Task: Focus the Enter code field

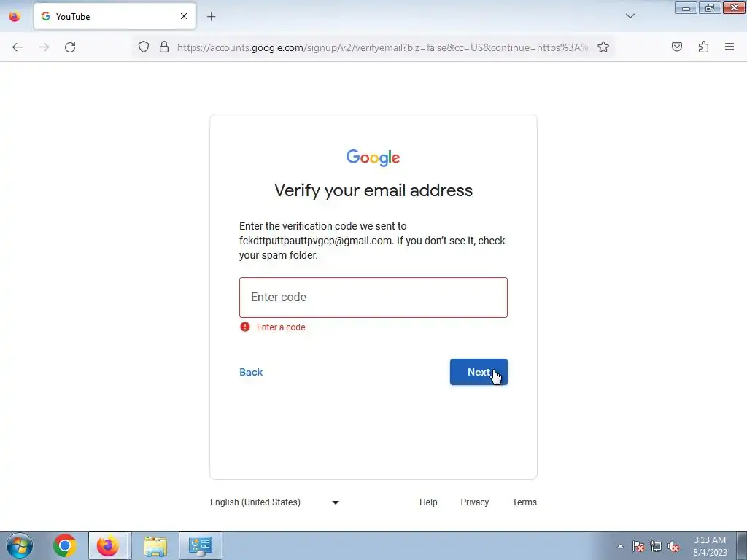Action: 373,297
